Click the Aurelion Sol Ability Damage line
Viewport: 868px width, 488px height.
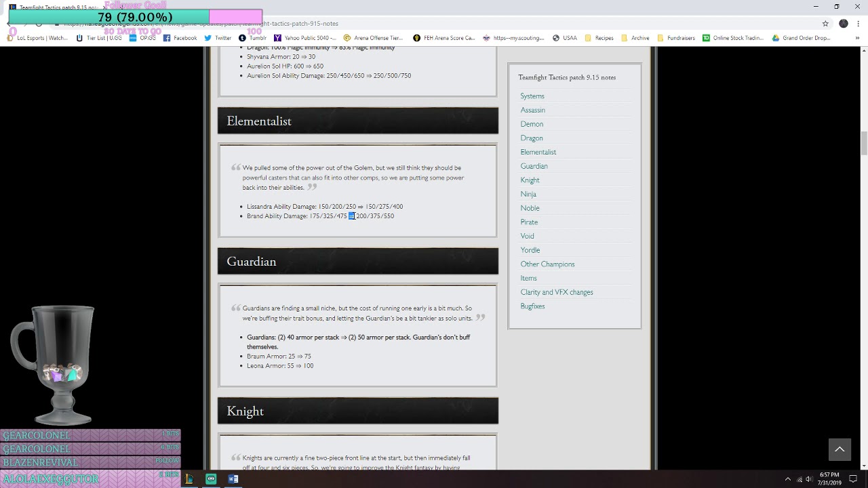point(329,76)
